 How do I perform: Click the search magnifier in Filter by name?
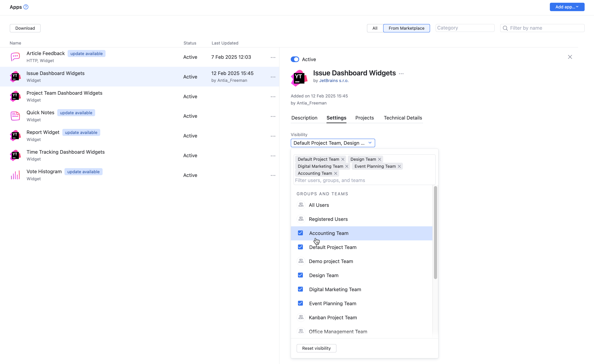(x=505, y=28)
